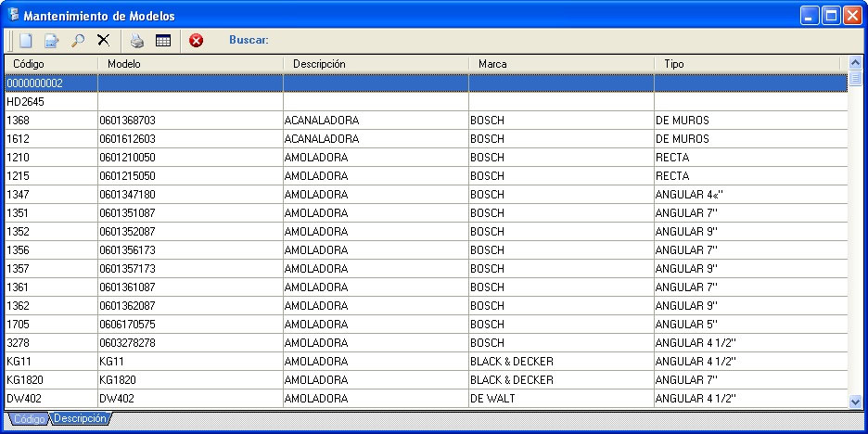Sort by the Modelo column header
868x434 pixels.
pos(189,64)
